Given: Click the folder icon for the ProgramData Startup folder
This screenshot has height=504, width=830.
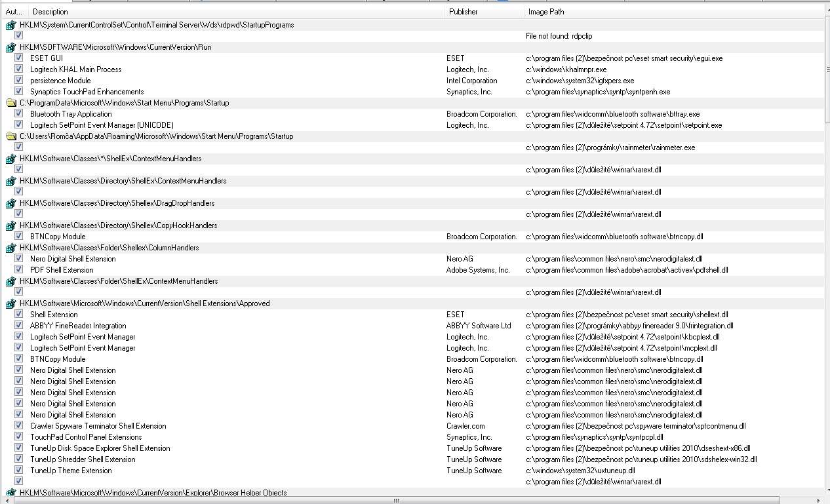Looking at the screenshot, I should 10,103.
